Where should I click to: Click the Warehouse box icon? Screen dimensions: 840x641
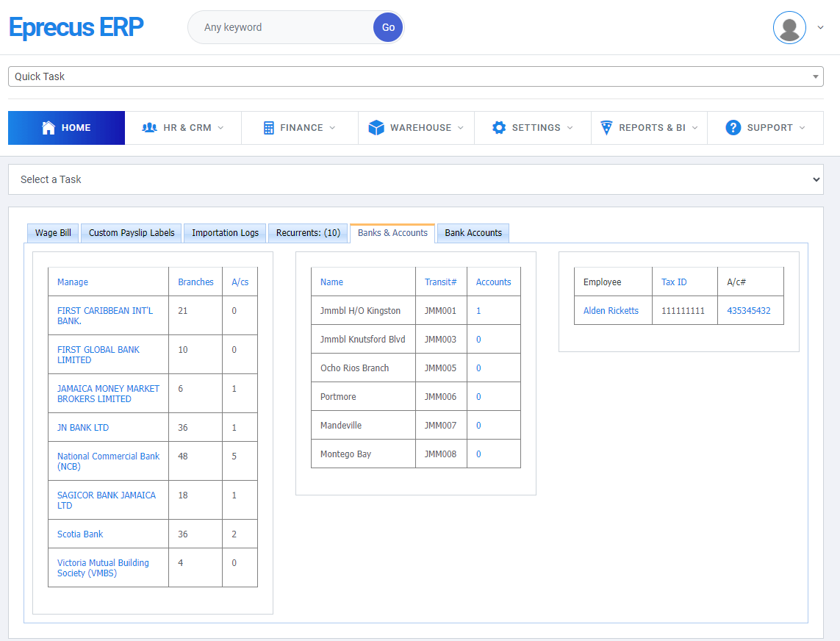tap(376, 128)
